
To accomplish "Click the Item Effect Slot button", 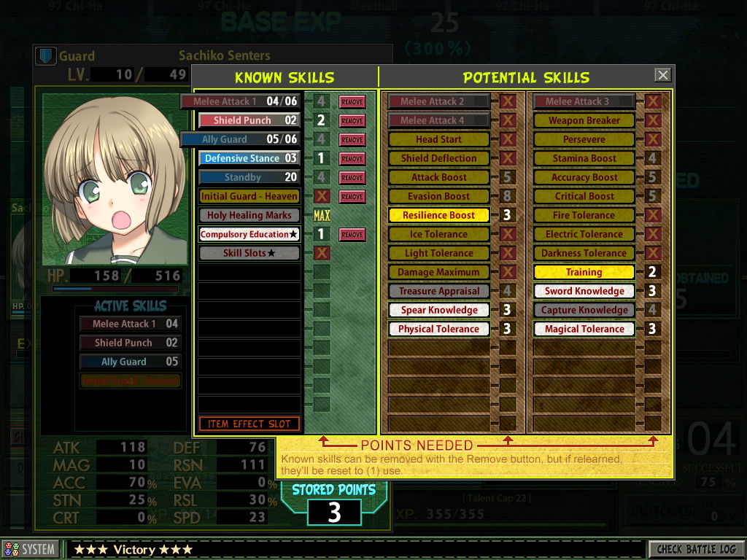I will click(249, 424).
